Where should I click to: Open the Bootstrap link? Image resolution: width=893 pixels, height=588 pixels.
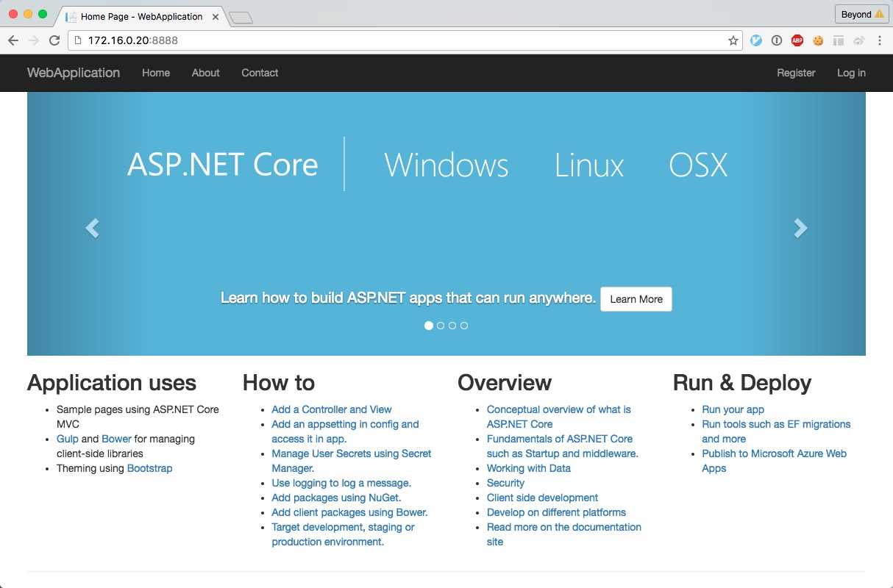[x=150, y=468]
